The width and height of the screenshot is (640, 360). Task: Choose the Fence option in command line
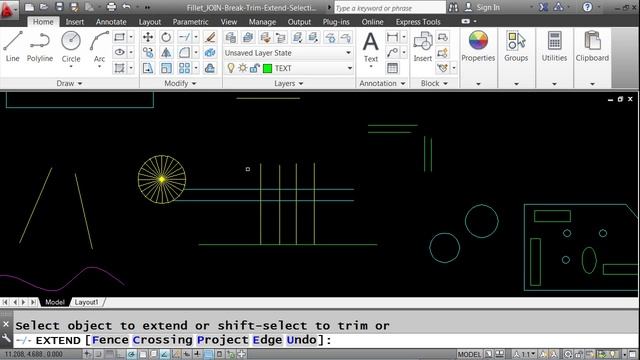[110, 340]
